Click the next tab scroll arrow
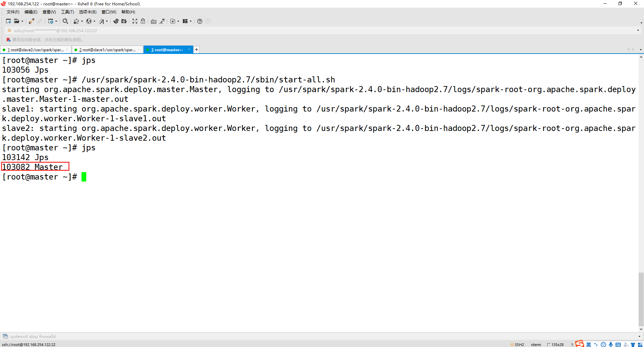 [x=633, y=50]
